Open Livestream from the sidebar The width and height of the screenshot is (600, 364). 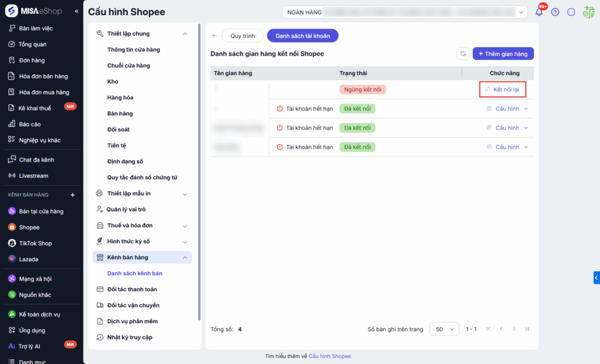[33, 176]
